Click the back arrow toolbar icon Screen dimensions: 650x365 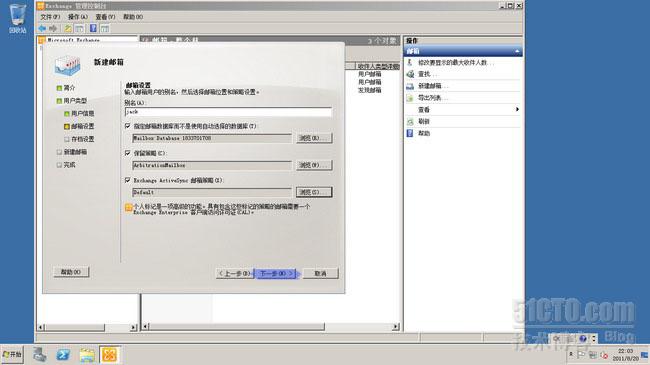pyautogui.click(x=42, y=28)
